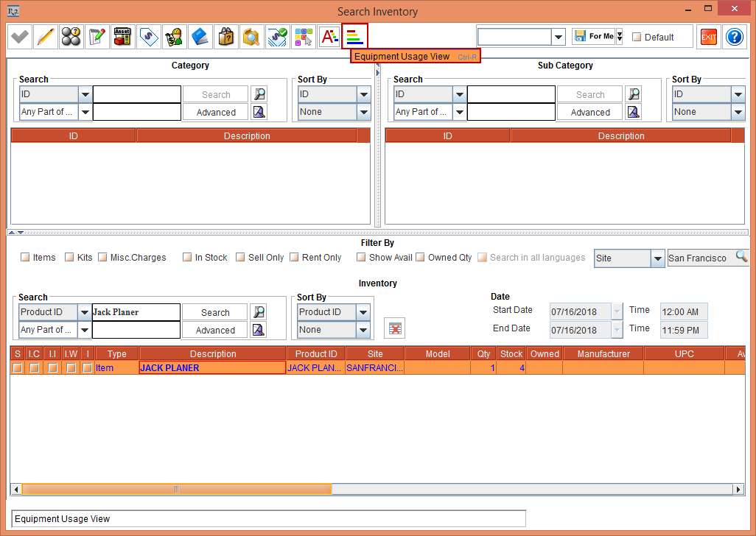756x536 pixels.
Task: Click the Asset icon in toolbar
Action: (122, 36)
